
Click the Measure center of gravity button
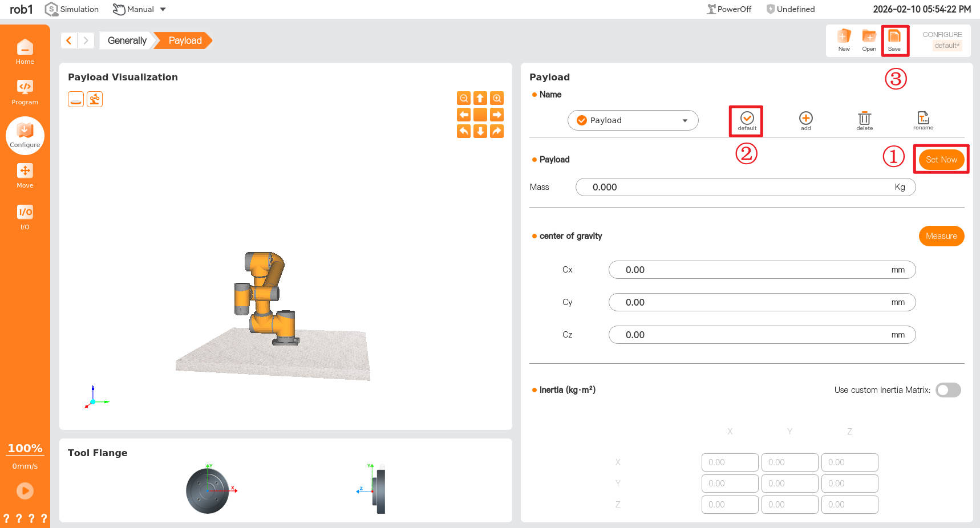(x=941, y=236)
